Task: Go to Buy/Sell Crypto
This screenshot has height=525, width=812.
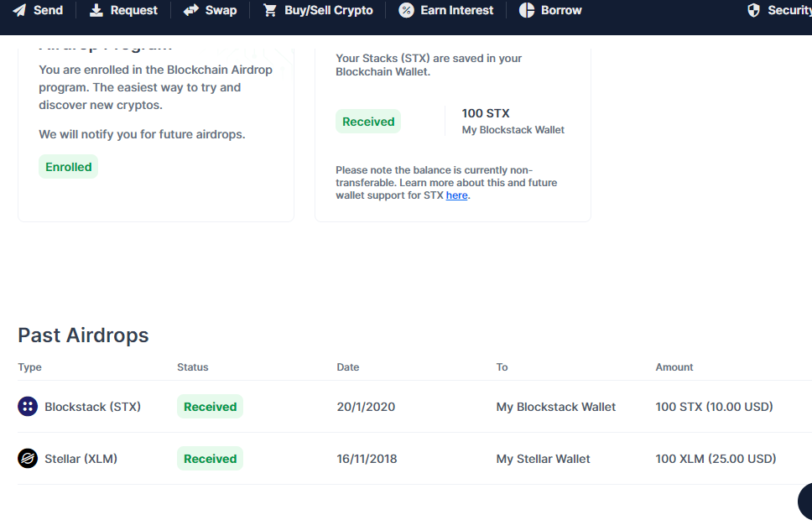Action: coord(328,10)
